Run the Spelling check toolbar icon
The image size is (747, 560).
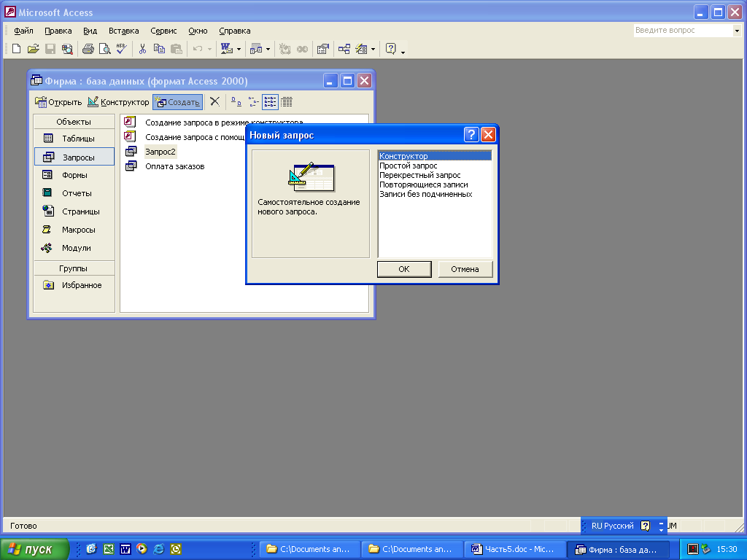click(122, 49)
